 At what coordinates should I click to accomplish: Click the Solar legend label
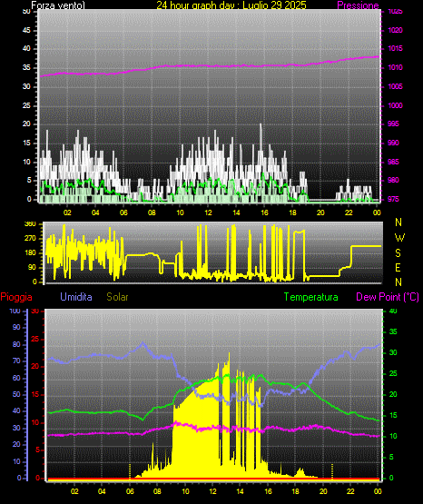[117, 297]
